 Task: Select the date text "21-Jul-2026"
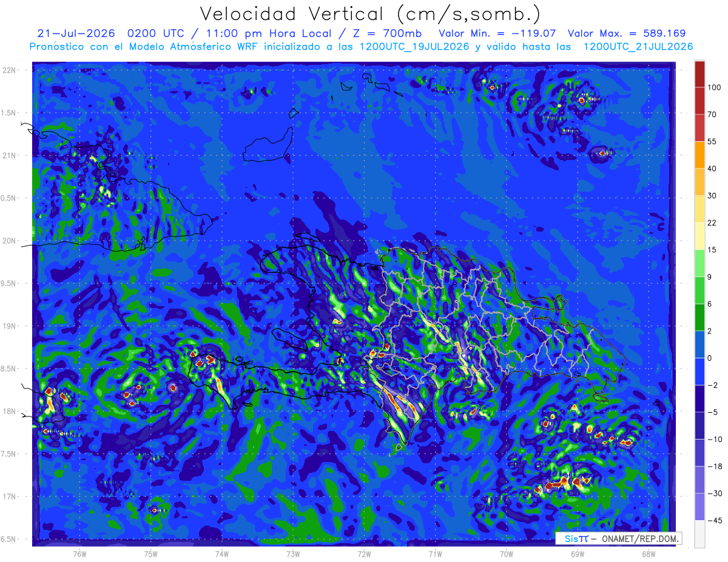[x=75, y=33]
